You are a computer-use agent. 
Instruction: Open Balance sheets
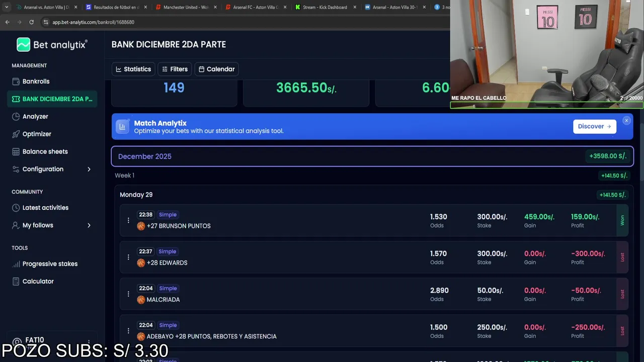tap(45, 152)
